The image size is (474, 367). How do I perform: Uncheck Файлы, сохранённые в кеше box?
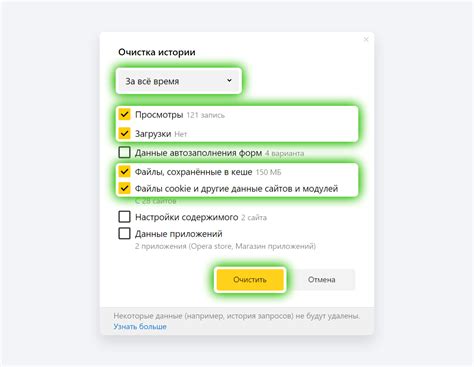pos(124,172)
